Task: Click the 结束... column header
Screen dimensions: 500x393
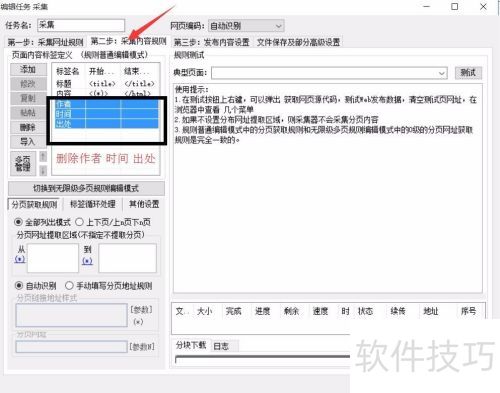Action: (x=139, y=71)
